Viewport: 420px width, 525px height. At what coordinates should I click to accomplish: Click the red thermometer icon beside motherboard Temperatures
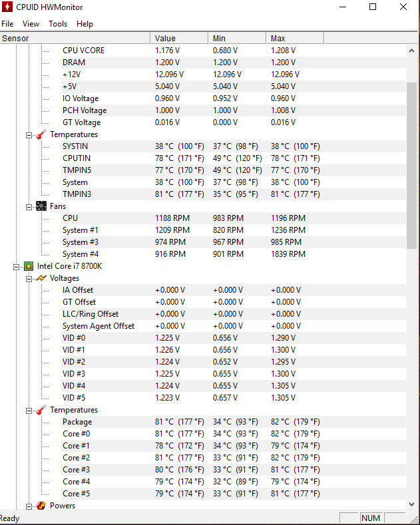pyautogui.click(x=41, y=134)
